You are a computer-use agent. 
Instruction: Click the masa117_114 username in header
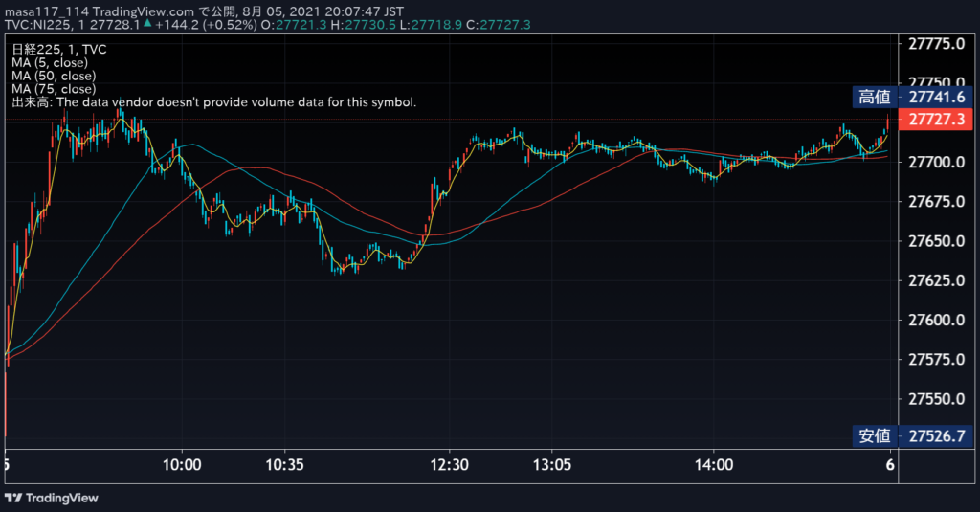46,11
